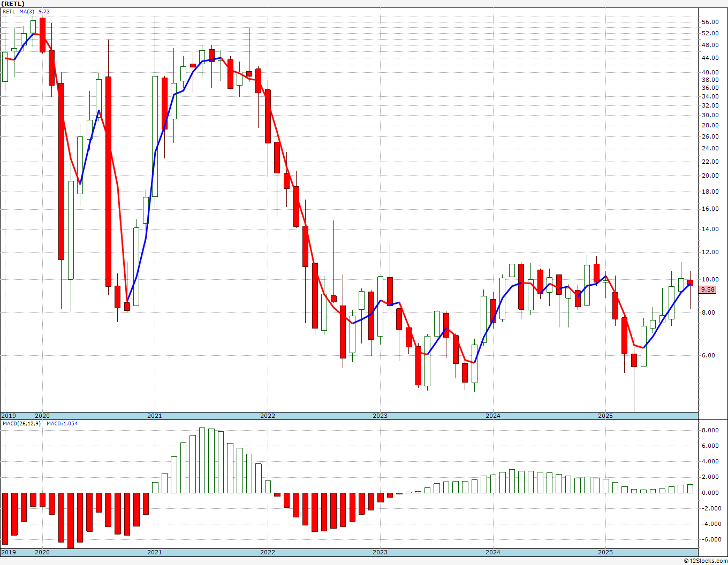Image resolution: width=728 pixels, height=565 pixels.
Task: Click the tallest green MACD histogram bar
Action: tap(202, 460)
